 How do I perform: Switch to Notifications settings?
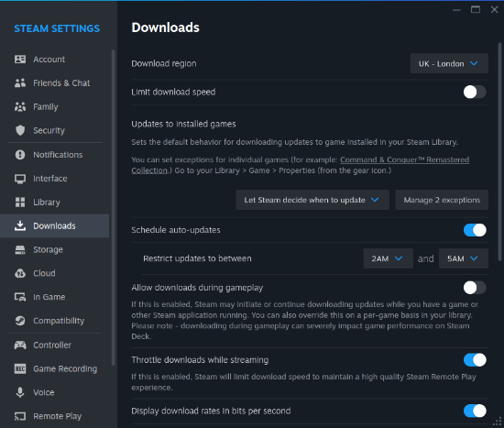tap(55, 155)
